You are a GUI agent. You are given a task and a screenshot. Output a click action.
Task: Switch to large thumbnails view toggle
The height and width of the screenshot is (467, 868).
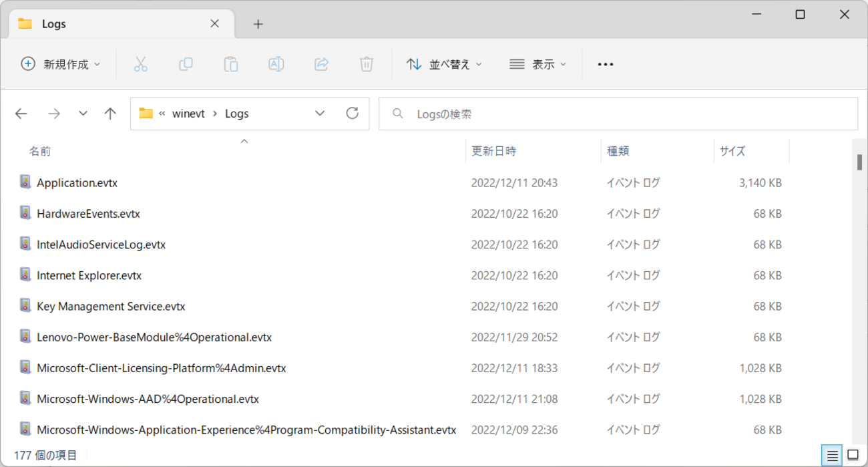click(853, 456)
